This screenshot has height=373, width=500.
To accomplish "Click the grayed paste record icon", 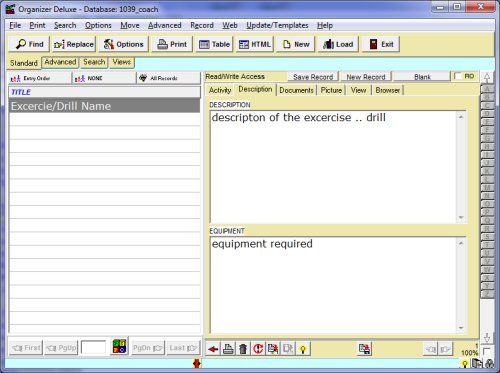I will 288,349.
